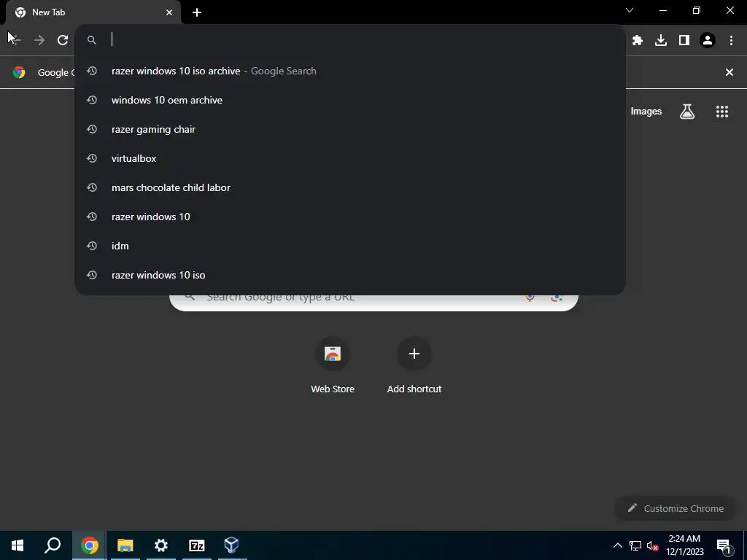This screenshot has height=560, width=747.
Task: Open Settings gear in taskbar
Action: (161, 545)
